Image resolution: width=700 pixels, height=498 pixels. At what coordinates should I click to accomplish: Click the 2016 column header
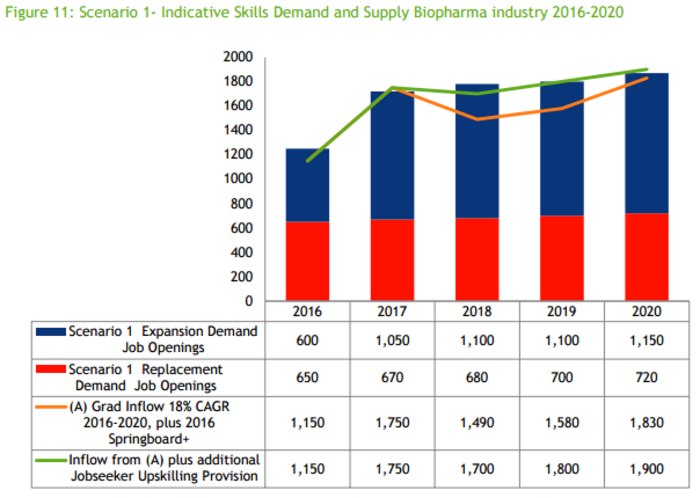pyautogui.click(x=307, y=311)
